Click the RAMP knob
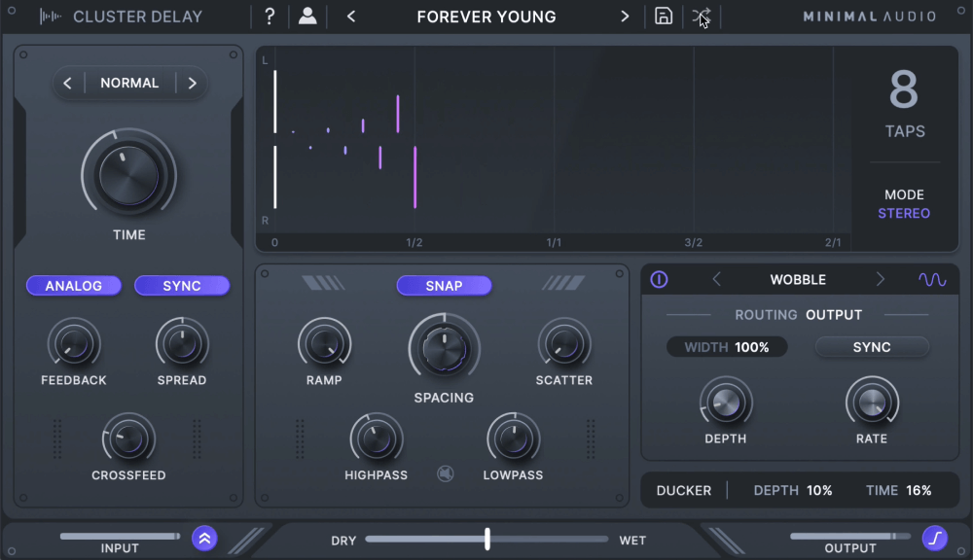 pos(325,344)
